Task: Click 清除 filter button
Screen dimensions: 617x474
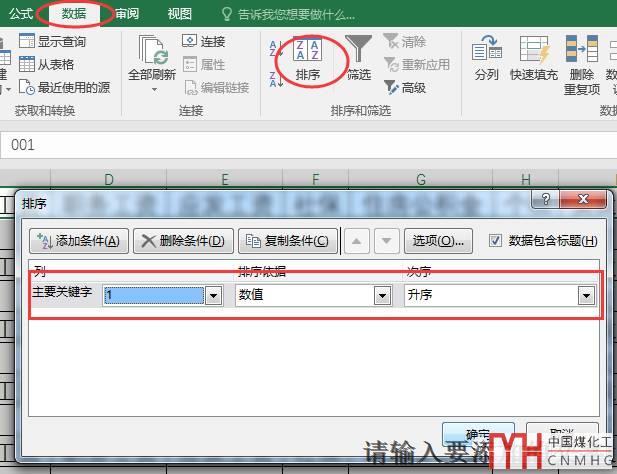Action: (405, 41)
